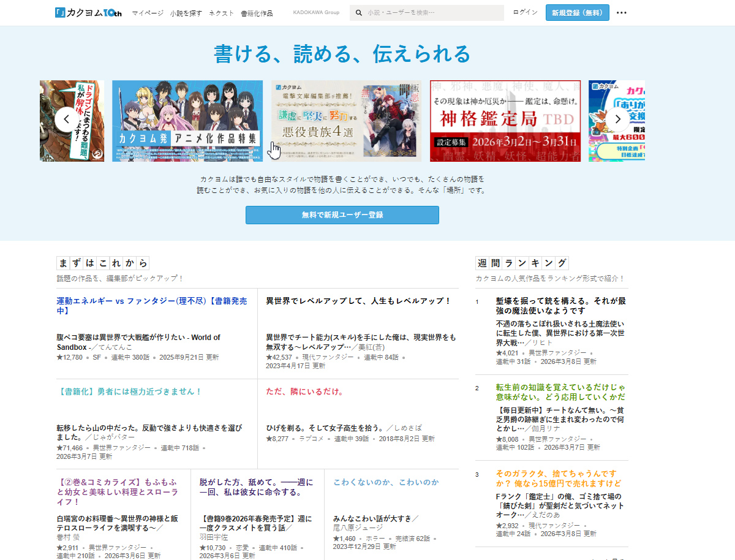The width and height of the screenshot is (735, 560).
Task: Click the search magnifier icon
Action: pyautogui.click(x=359, y=13)
